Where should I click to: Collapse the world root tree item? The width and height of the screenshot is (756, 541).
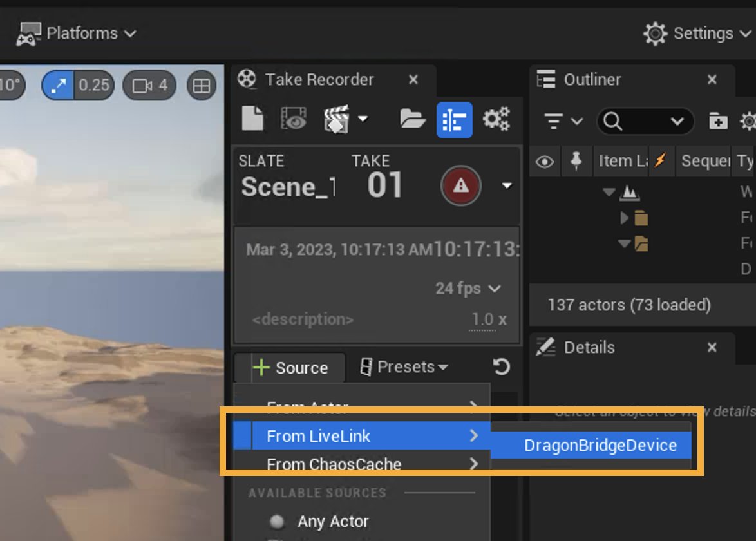click(x=609, y=192)
